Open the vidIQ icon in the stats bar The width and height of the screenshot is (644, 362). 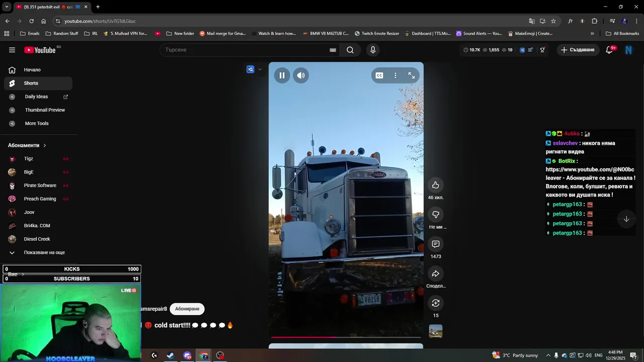[x=522, y=50]
